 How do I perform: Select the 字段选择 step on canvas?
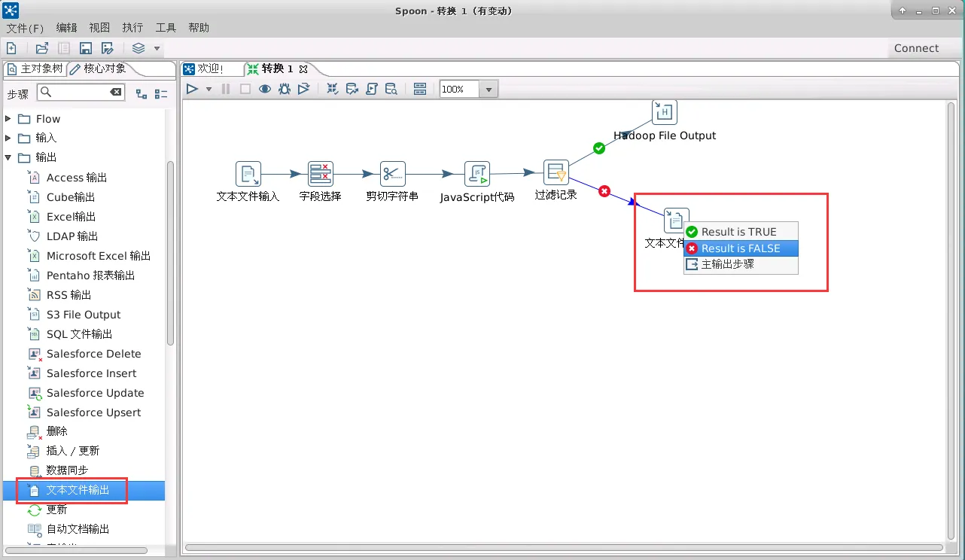pos(320,174)
